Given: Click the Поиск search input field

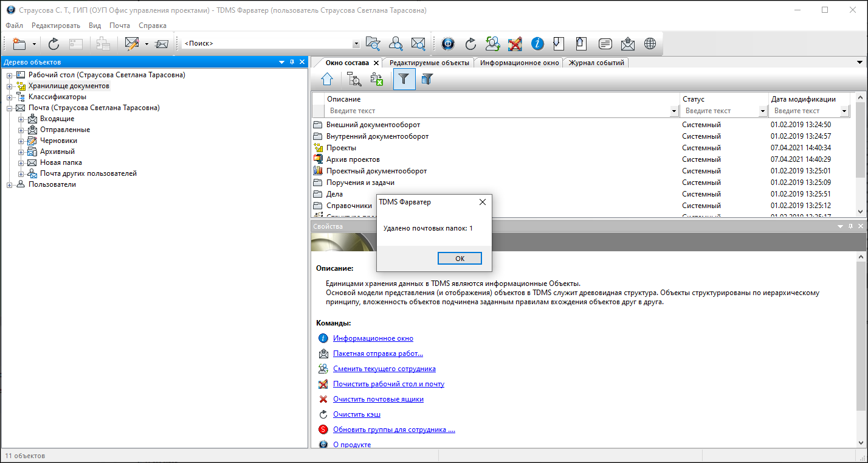Looking at the screenshot, I should coord(267,44).
